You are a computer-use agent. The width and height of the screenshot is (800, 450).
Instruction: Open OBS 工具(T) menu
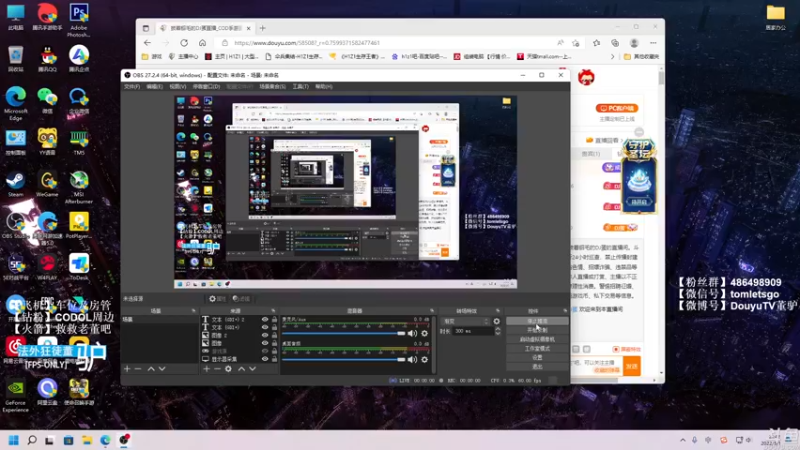301,87
